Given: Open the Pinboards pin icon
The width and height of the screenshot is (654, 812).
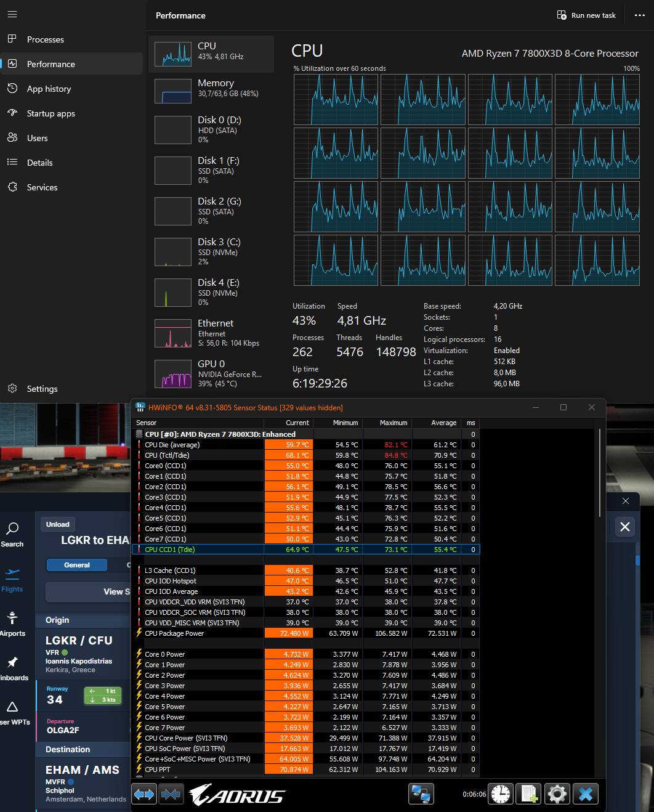Looking at the screenshot, I should (12, 667).
